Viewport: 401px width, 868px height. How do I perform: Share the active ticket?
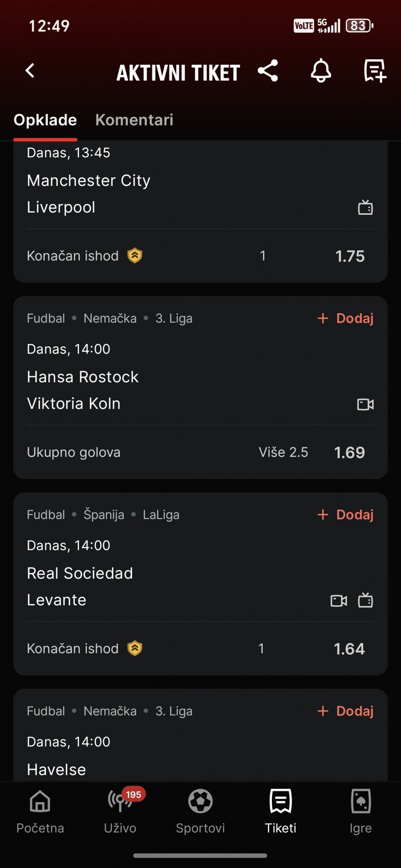(268, 71)
